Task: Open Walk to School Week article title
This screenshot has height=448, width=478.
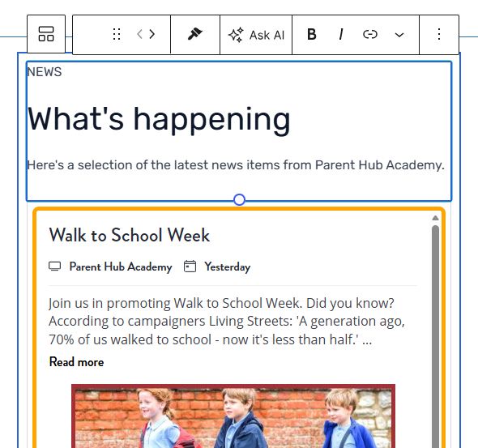Action: [130, 235]
